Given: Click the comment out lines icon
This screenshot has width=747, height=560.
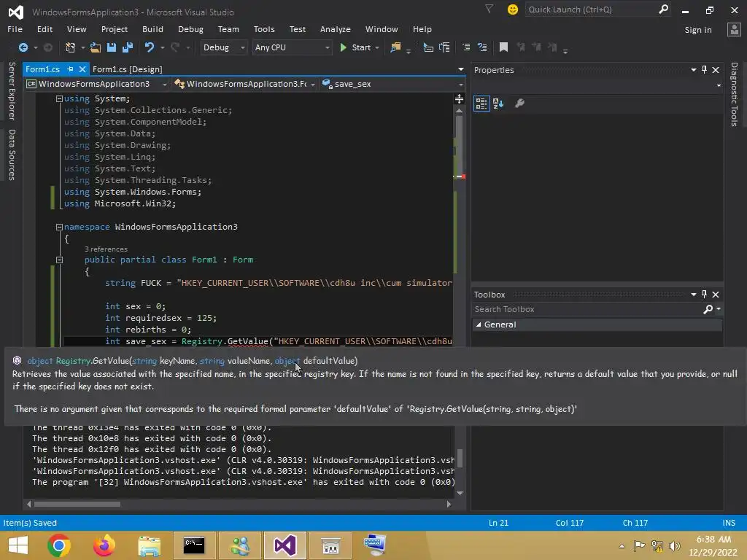Looking at the screenshot, I should point(466,47).
